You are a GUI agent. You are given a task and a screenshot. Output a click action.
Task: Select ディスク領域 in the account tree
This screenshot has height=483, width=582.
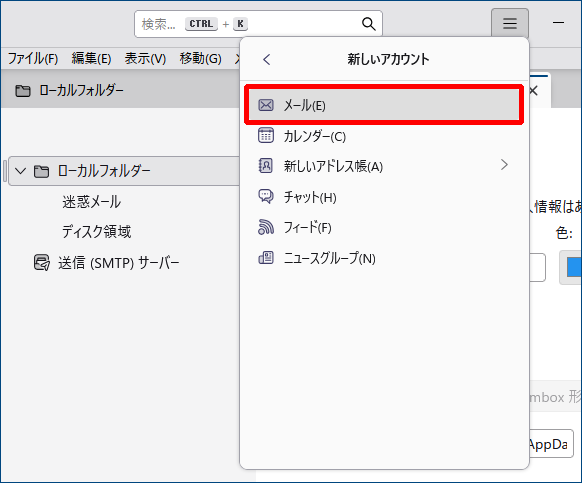pos(97,232)
